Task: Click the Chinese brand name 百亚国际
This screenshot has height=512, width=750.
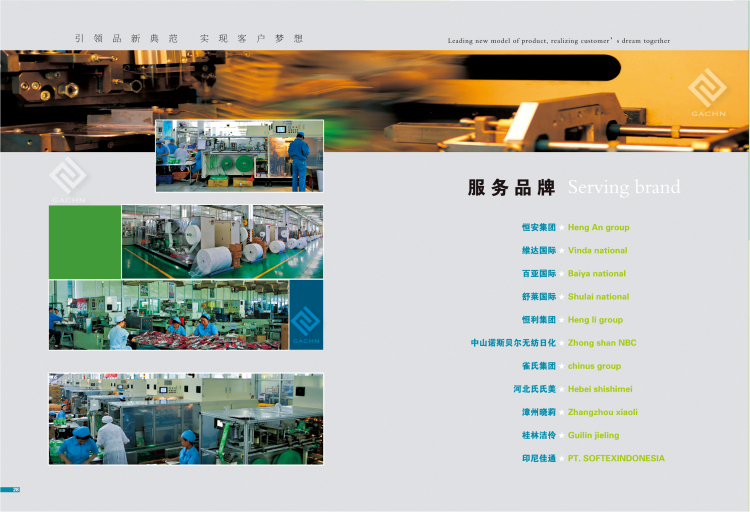Action: pos(539,274)
